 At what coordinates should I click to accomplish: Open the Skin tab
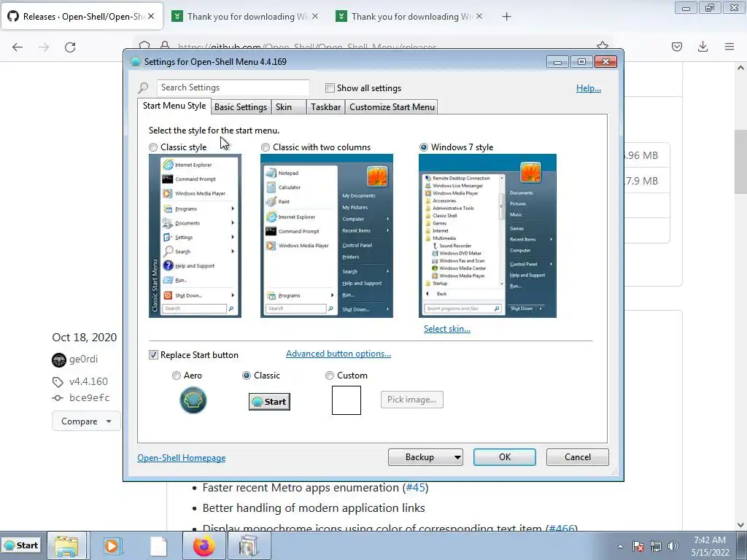click(x=289, y=107)
